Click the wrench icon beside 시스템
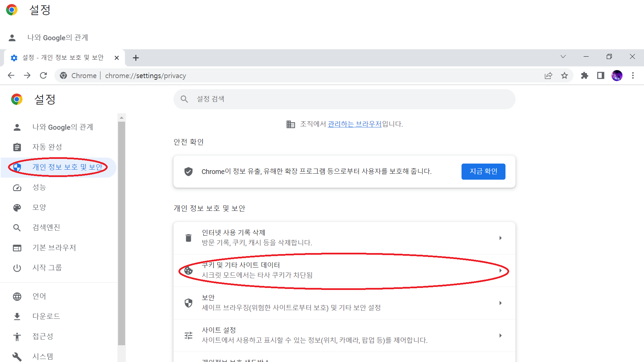The image size is (644, 362). pos(17,357)
